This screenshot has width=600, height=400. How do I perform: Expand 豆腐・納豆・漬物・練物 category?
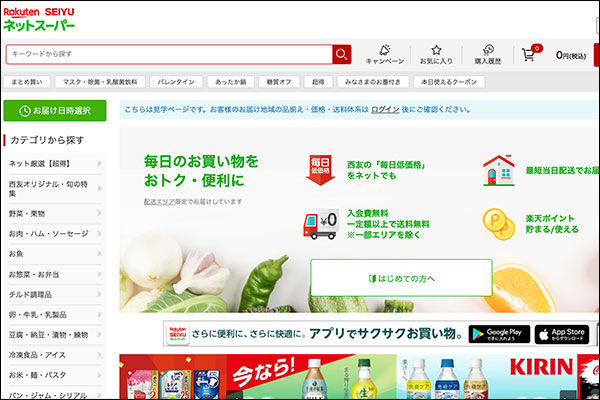click(x=55, y=335)
